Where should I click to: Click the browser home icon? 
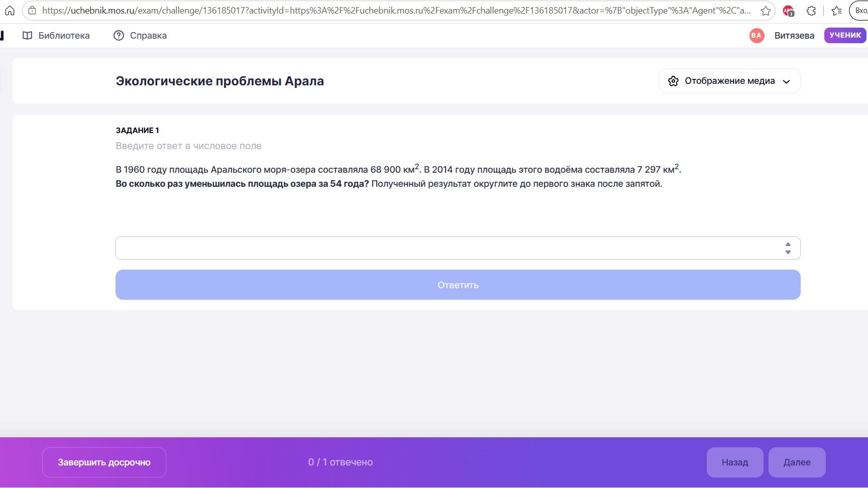(10, 11)
